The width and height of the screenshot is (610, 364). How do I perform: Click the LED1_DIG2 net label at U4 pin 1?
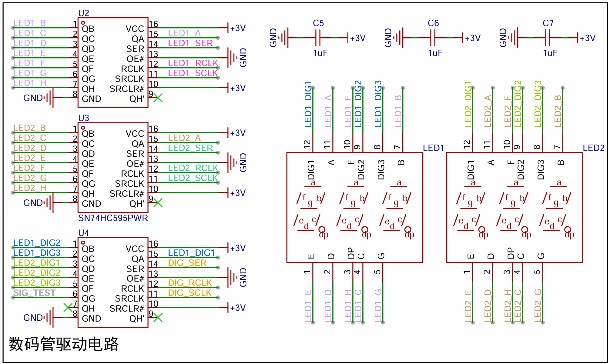click(37, 243)
